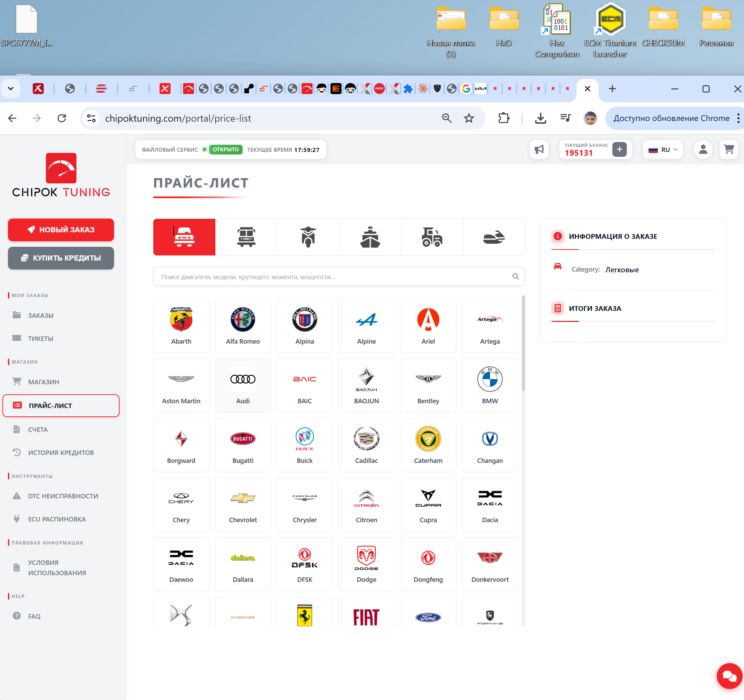Open the RU language dropdown
The image size is (744, 700).
(x=663, y=150)
